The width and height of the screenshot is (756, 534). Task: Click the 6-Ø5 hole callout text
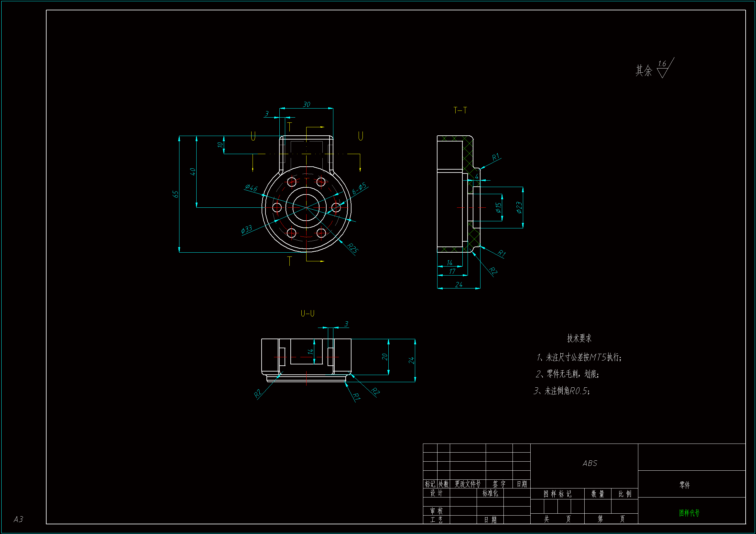(359, 189)
